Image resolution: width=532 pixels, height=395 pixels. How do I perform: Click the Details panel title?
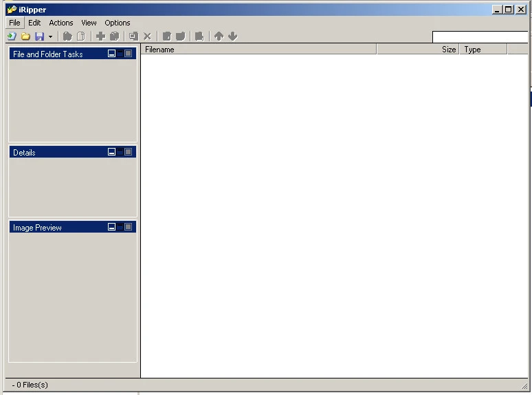pyautogui.click(x=24, y=153)
